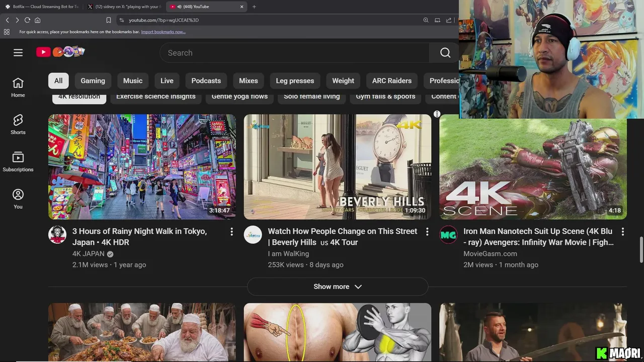This screenshot has width=644, height=362.
Task: Open Shorts in sidebar
Action: coord(18,125)
